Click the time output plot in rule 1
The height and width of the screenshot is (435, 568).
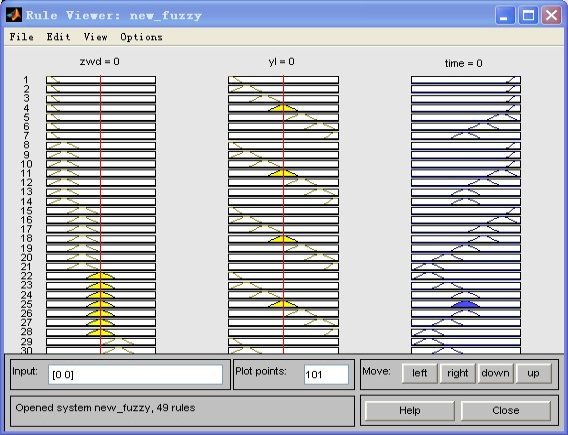click(x=466, y=80)
